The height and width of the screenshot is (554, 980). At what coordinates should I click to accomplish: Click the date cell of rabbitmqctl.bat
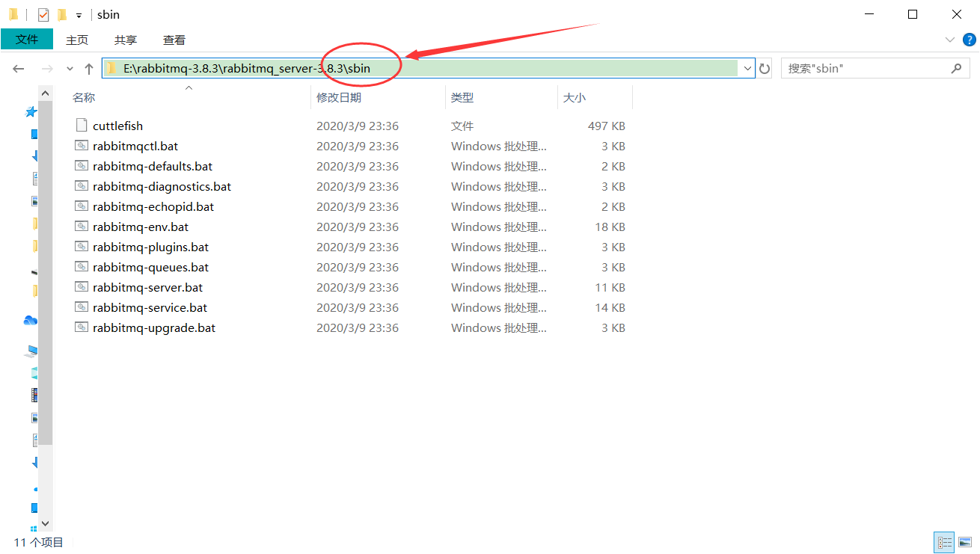pyautogui.click(x=358, y=146)
